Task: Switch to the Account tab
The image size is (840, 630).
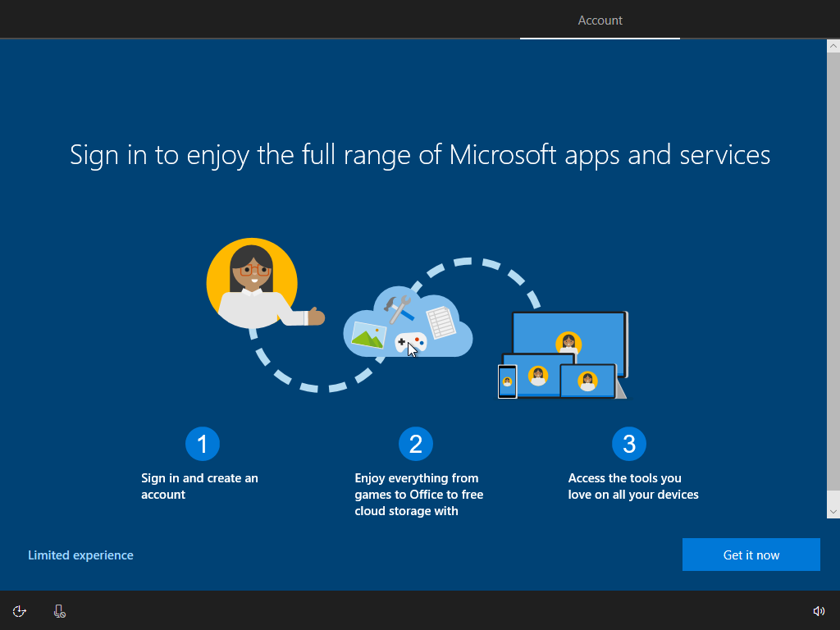Action: pos(600,20)
